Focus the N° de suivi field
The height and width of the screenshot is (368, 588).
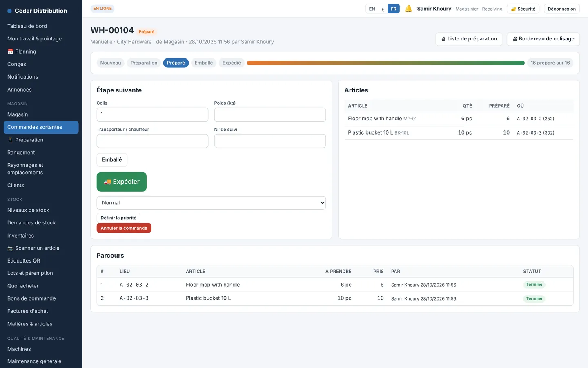[270, 141]
